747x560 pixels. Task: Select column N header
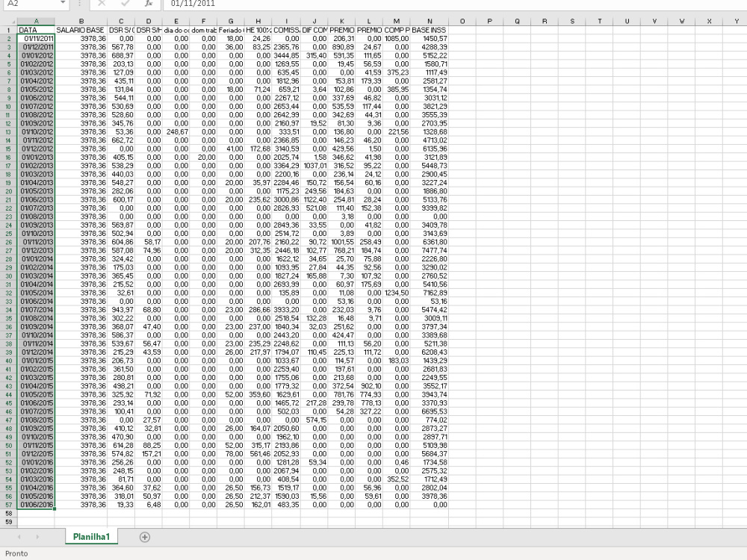click(430, 22)
